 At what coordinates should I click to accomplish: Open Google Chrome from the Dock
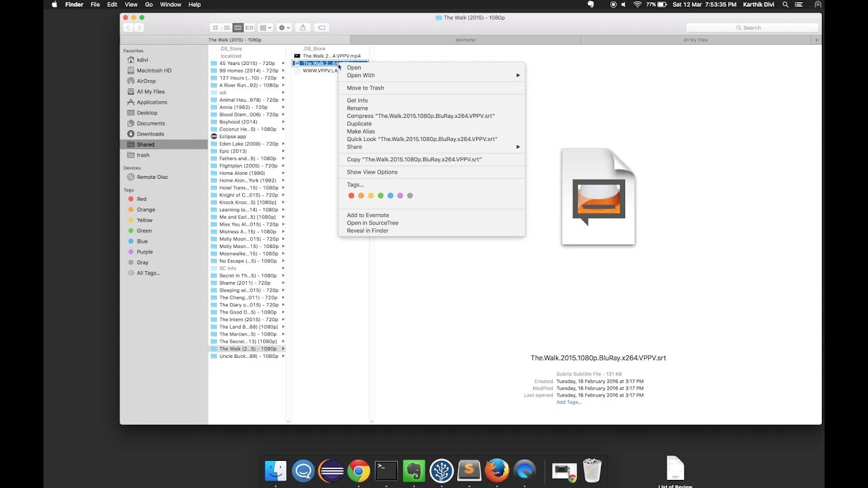(x=359, y=470)
